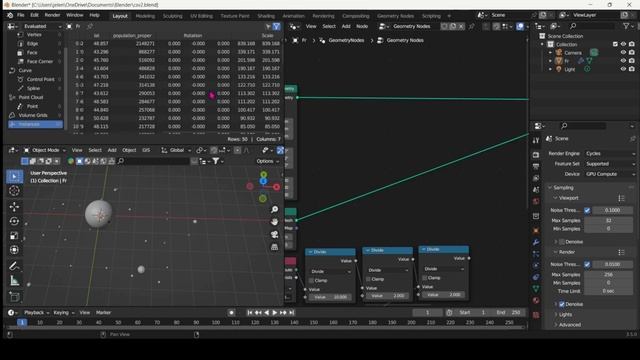Viewport: 640px width, 360px height.
Task: Toggle Clamp checkbox in first Divide node
Action: (x=311, y=280)
